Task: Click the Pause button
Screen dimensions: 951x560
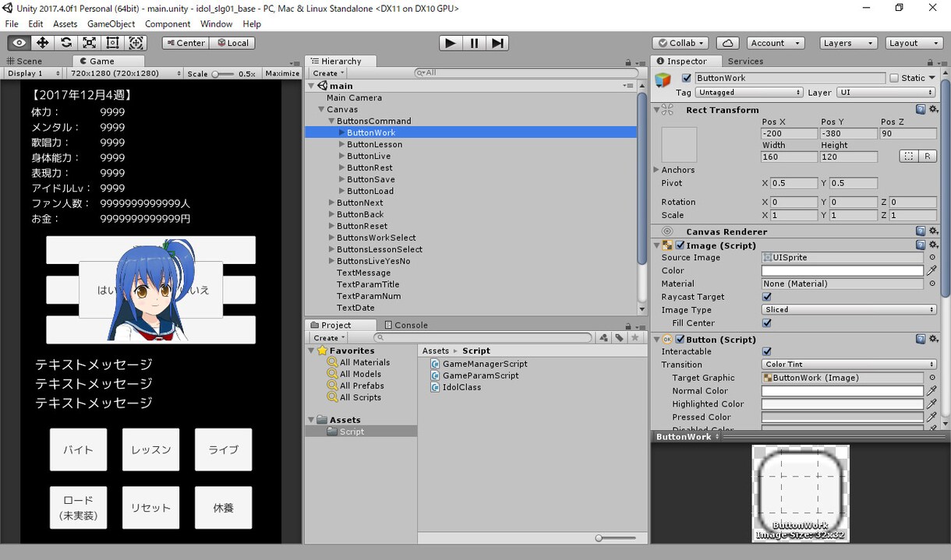Action: click(474, 43)
